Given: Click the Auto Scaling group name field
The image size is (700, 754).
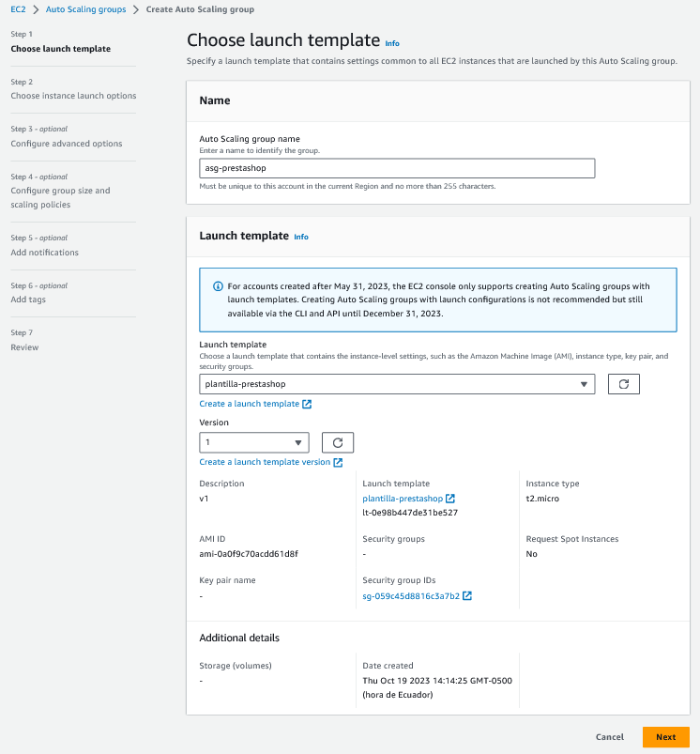Looking at the screenshot, I should point(397,168).
